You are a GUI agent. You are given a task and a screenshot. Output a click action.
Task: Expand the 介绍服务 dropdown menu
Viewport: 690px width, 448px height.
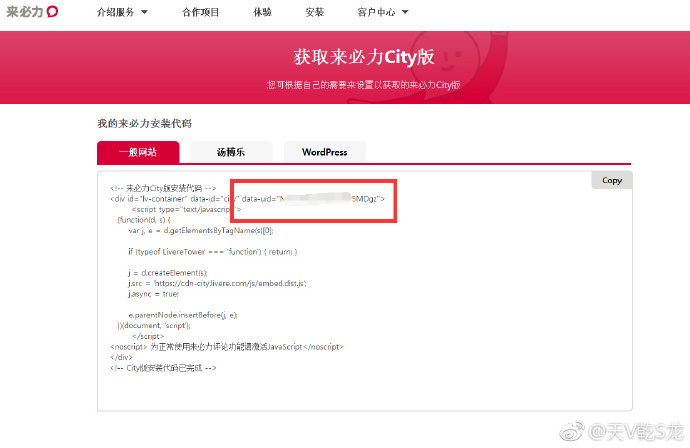point(122,13)
